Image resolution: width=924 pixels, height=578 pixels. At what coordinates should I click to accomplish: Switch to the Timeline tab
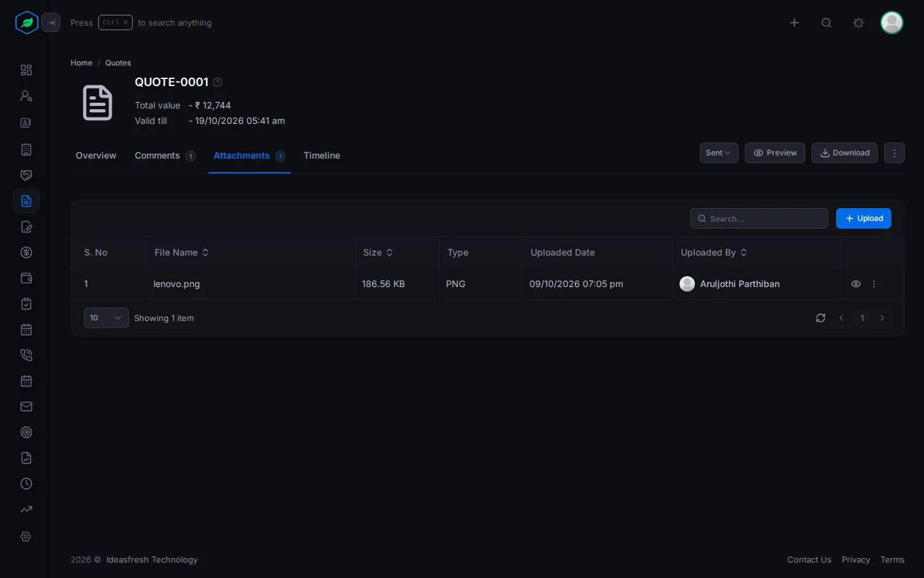click(322, 155)
